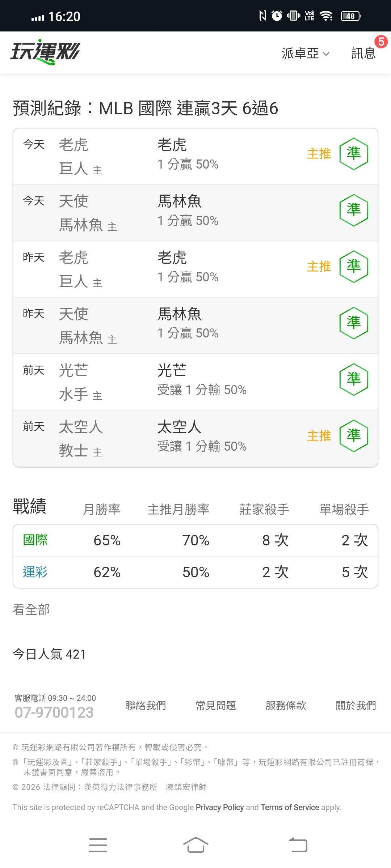Image resolution: width=391 pixels, height=868 pixels.
Task: Open 聯絡我們 footer link
Action: pyautogui.click(x=146, y=705)
